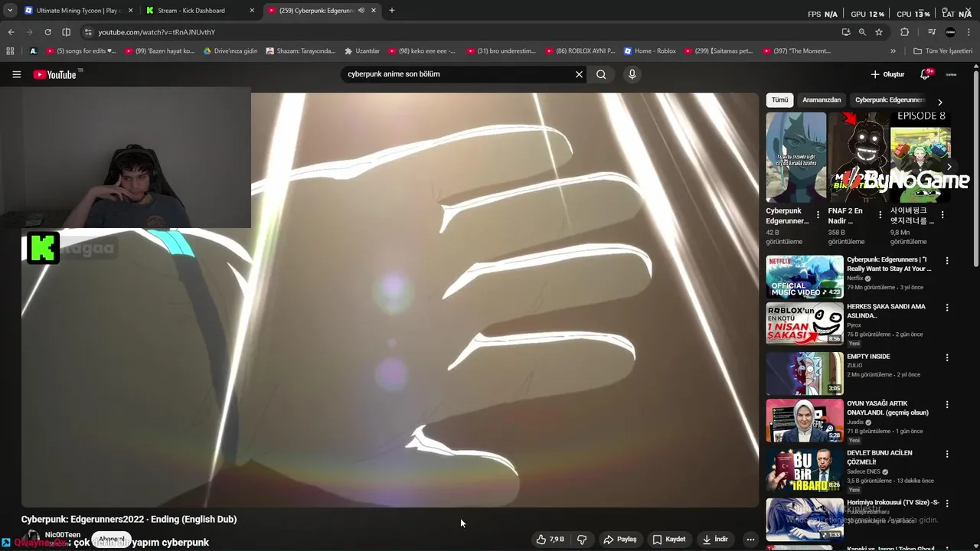This screenshot has width=980, height=551.
Task: Open 'HERKES ŞAKA SANDI AMA ASLINDA' video title
Action: tap(886, 311)
